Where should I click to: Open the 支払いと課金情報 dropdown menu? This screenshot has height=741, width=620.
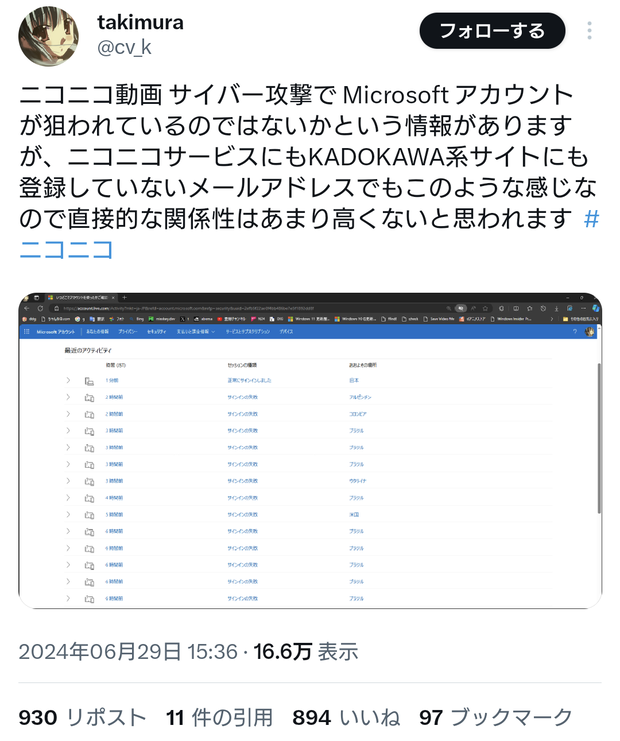point(196,332)
